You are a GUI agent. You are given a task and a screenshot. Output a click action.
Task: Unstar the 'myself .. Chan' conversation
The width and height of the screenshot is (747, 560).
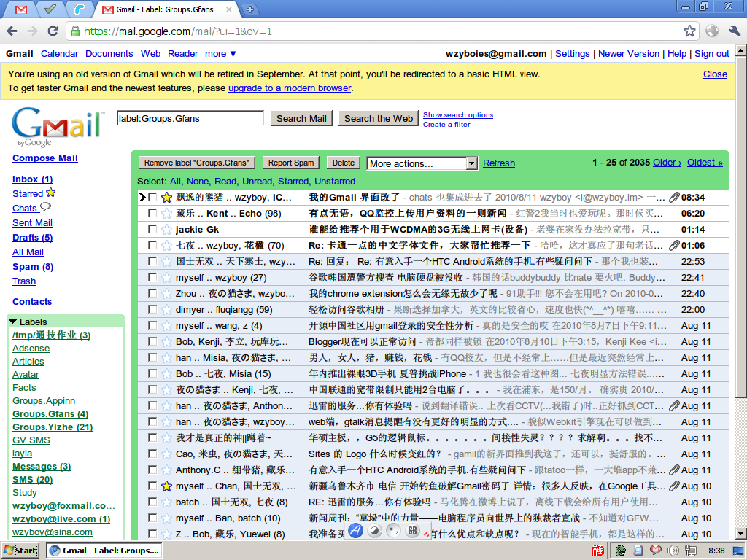click(x=166, y=486)
